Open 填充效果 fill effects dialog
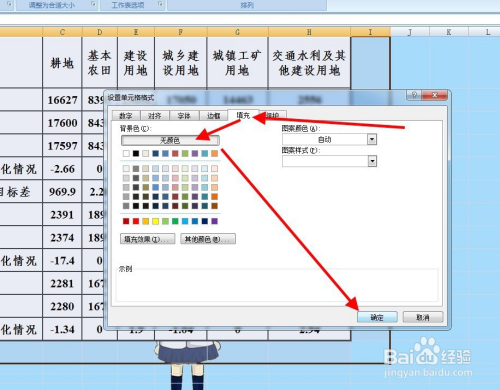 pyautogui.click(x=147, y=239)
